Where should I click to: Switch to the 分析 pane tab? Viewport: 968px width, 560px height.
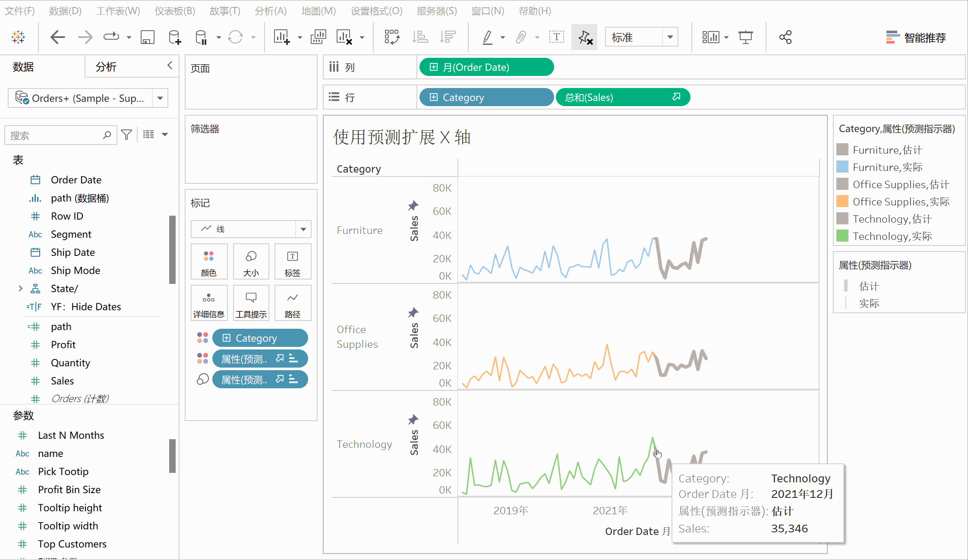(106, 67)
